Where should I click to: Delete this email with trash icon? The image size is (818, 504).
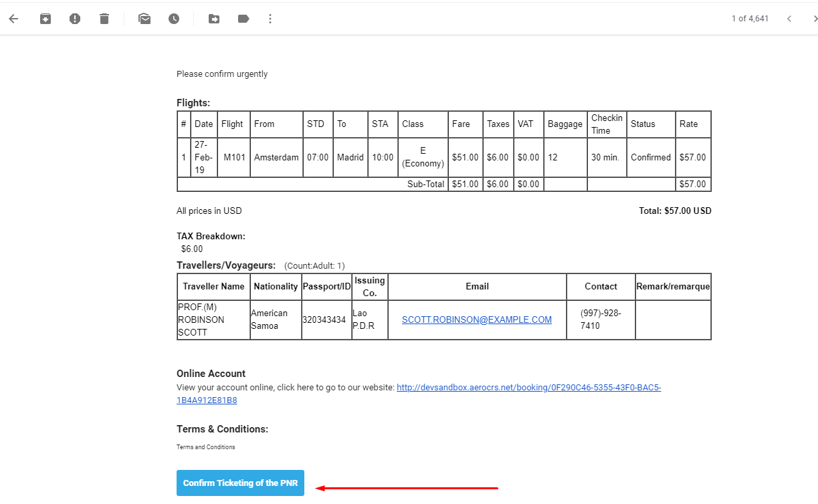coord(104,19)
